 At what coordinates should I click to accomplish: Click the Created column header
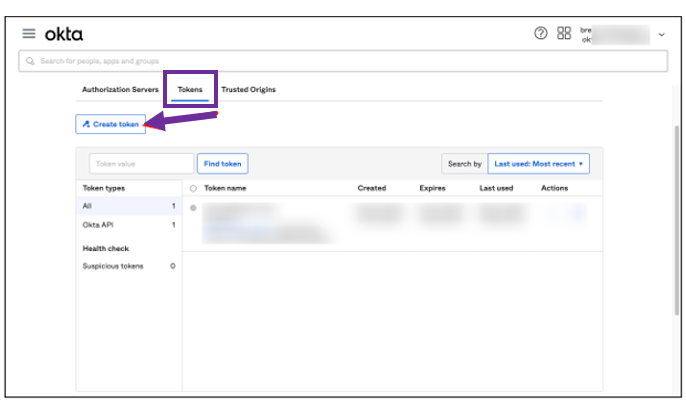tap(372, 188)
